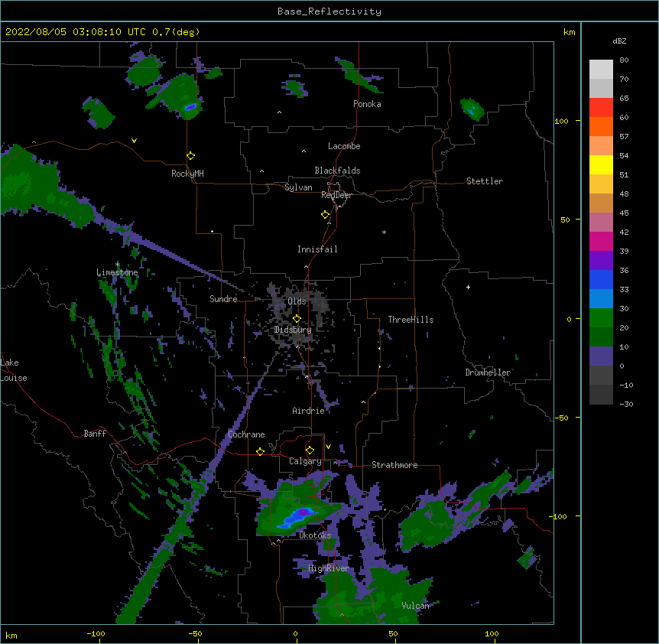Click the Blackfalds city label
The width and height of the screenshot is (659, 644).
337,171
